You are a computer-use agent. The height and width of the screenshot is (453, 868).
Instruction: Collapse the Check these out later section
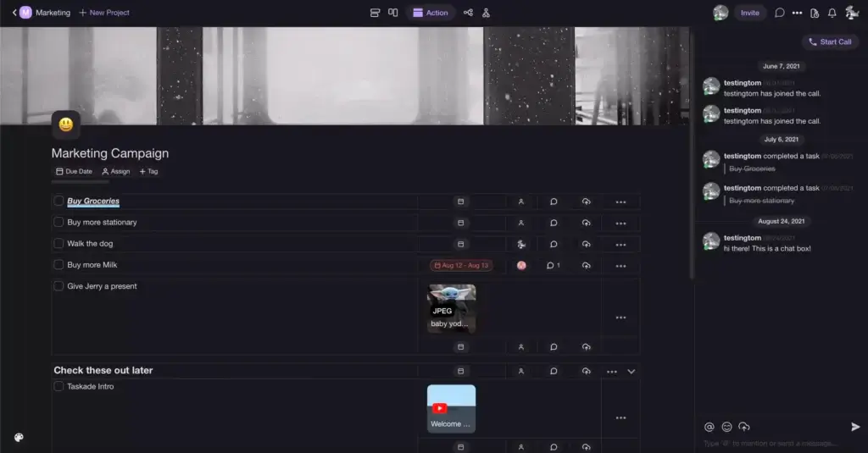tap(631, 371)
